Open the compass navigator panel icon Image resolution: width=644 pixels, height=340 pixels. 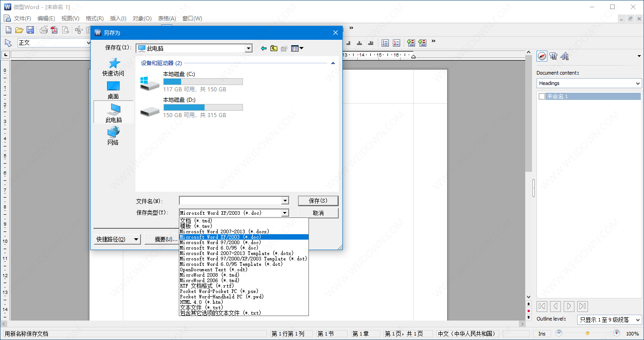pos(541,56)
